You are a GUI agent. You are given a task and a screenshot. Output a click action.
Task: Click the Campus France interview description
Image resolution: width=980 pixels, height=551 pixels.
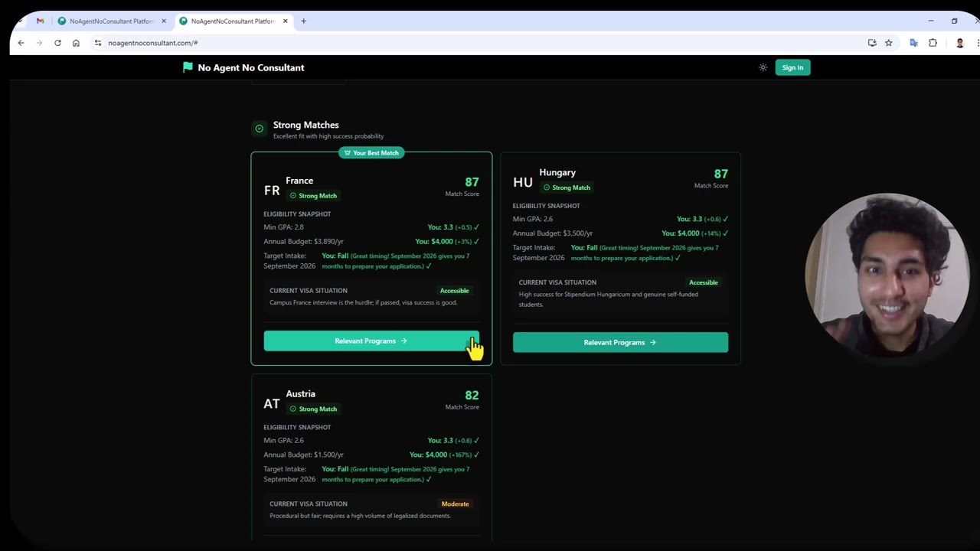pos(363,302)
